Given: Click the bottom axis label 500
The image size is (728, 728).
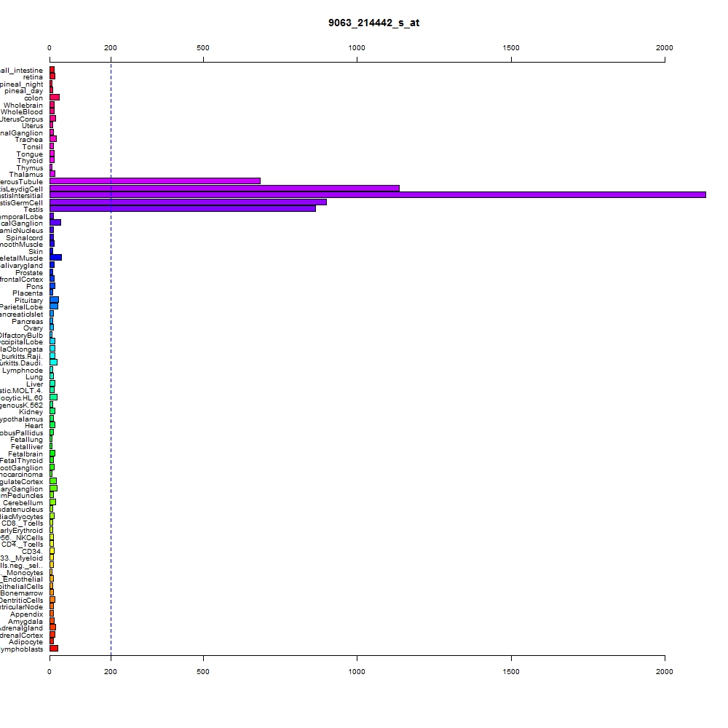Looking at the screenshot, I should coord(203,671).
